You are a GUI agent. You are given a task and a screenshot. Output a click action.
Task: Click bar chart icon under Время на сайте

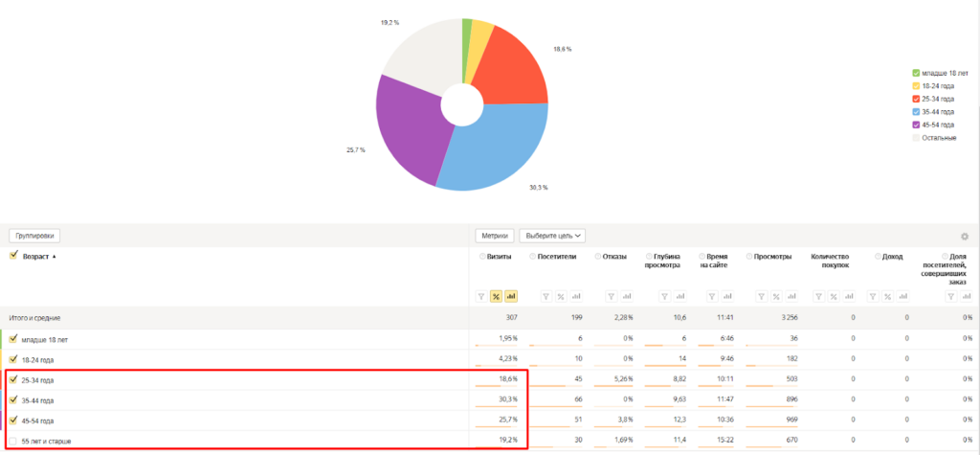[729, 296]
